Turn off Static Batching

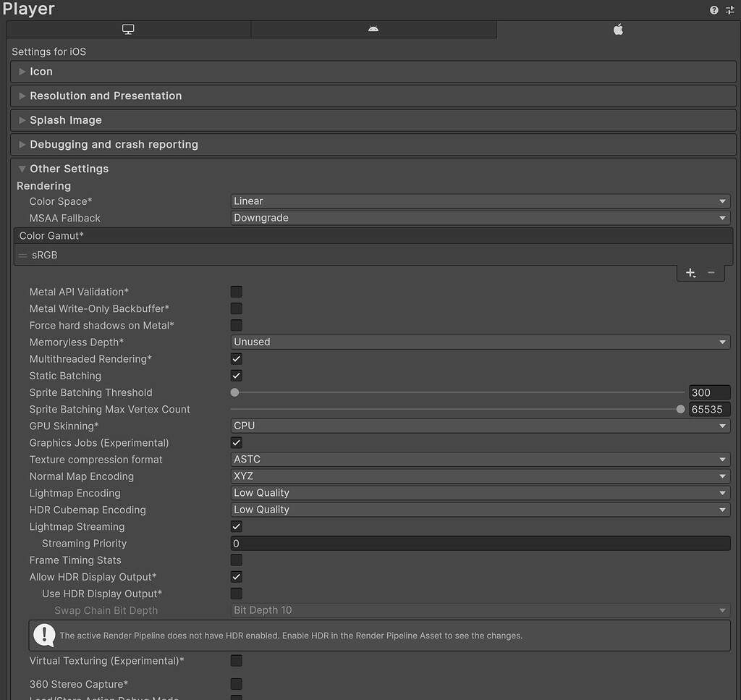(236, 375)
